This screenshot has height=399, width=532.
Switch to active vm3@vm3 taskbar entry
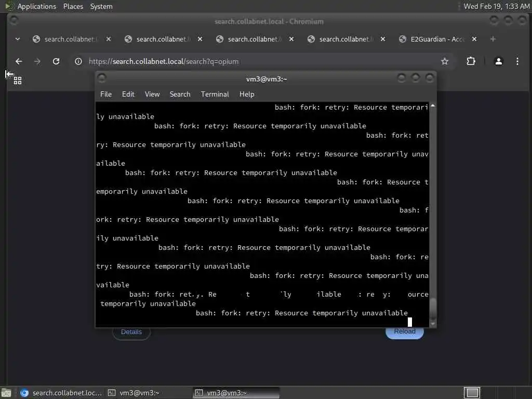coord(236,393)
